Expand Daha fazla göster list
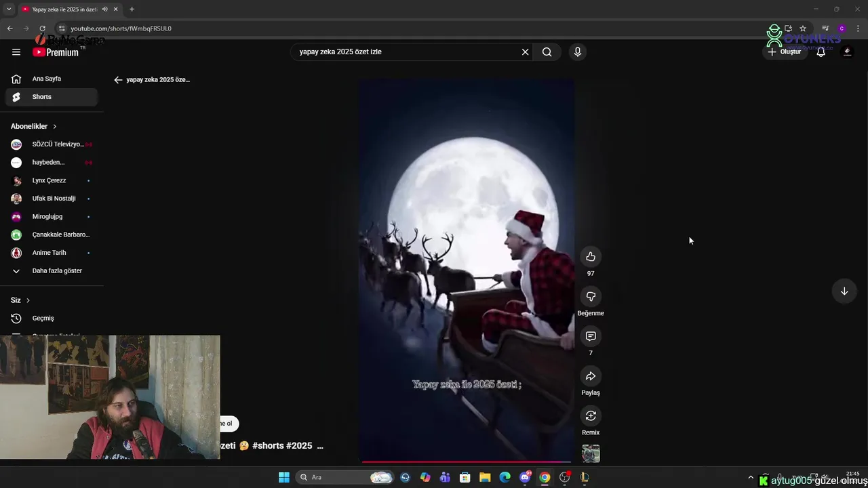Viewport: 868px width, 488px height. pos(52,270)
